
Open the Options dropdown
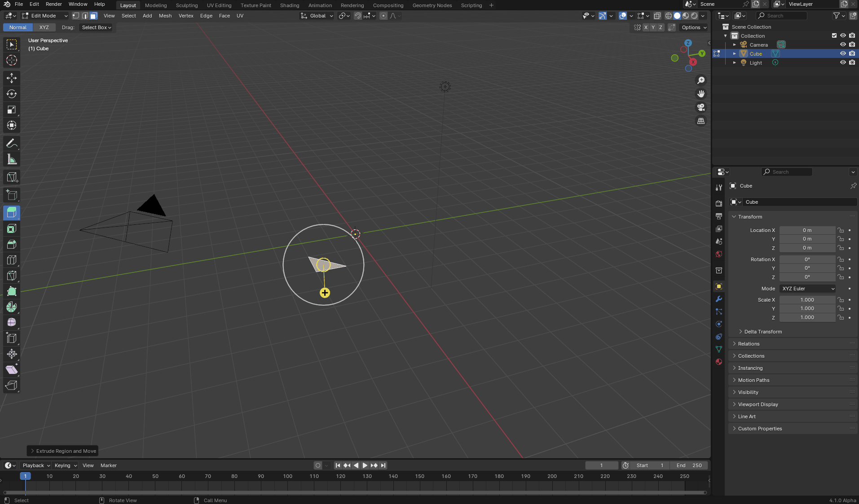(x=694, y=27)
